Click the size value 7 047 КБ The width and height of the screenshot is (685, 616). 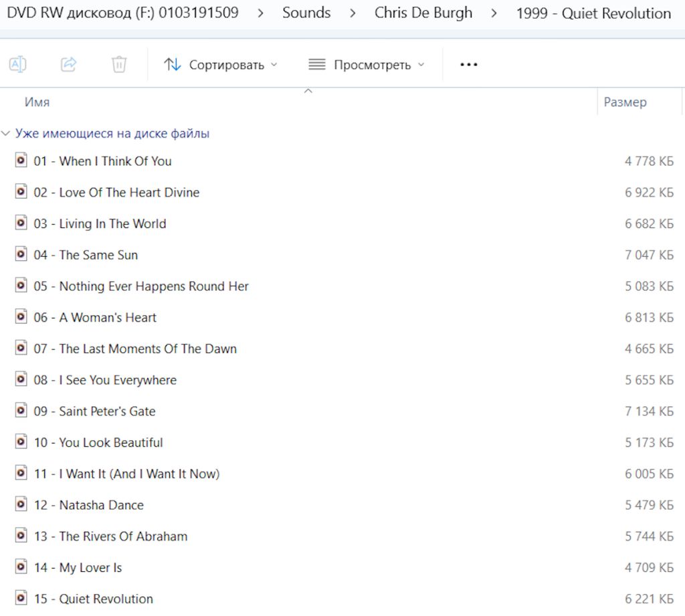649,255
